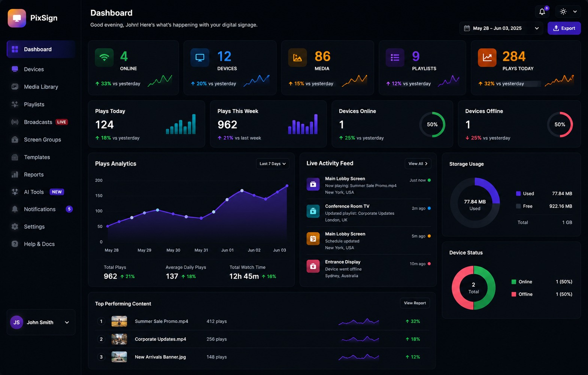Click the Online green legend swatch
The width and height of the screenshot is (588, 375).
(x=514, y=282)
